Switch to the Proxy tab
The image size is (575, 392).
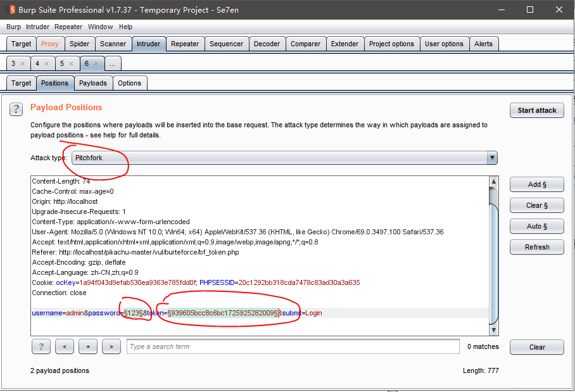pyautogui.click(x=50, y=44)
